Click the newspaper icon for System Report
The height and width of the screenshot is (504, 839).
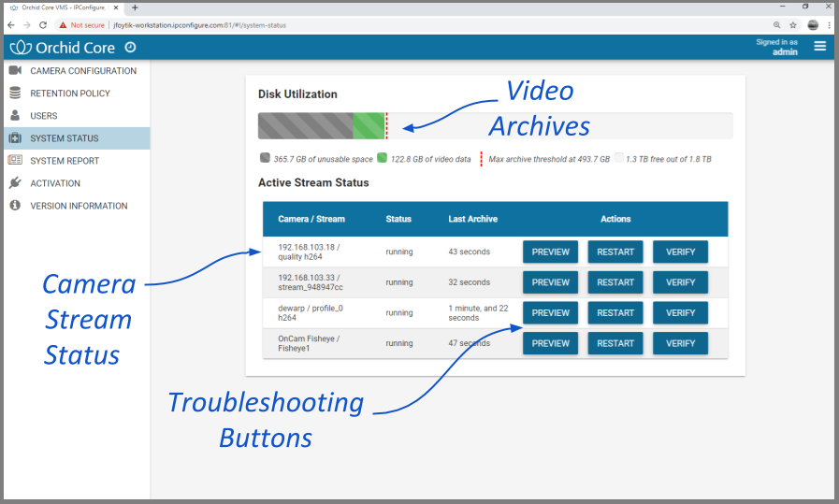[x=15, y=160]
